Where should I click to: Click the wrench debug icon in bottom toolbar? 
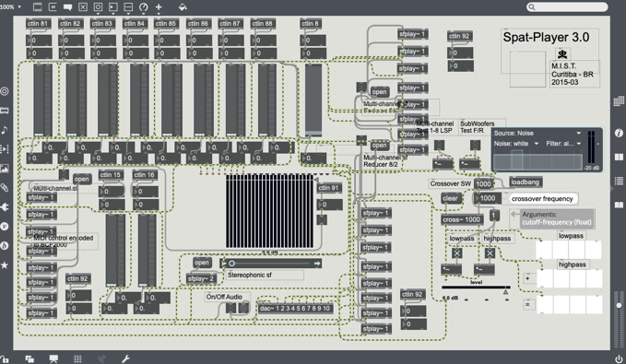click(125, 358)
